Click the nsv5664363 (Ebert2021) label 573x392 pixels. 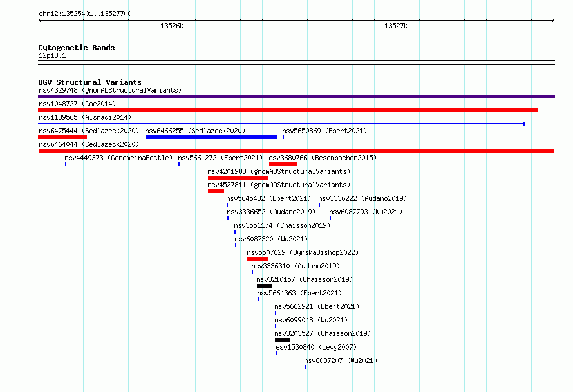coord(299,293)
